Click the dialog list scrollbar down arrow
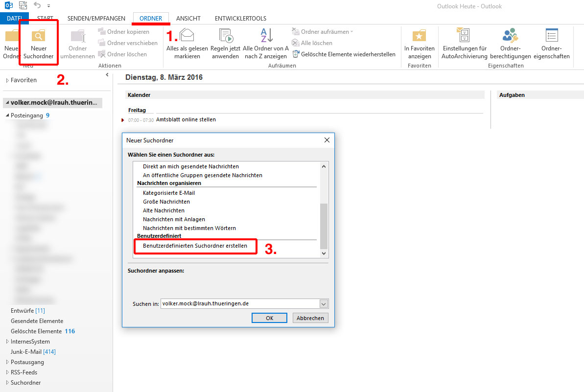 [324, 253]
